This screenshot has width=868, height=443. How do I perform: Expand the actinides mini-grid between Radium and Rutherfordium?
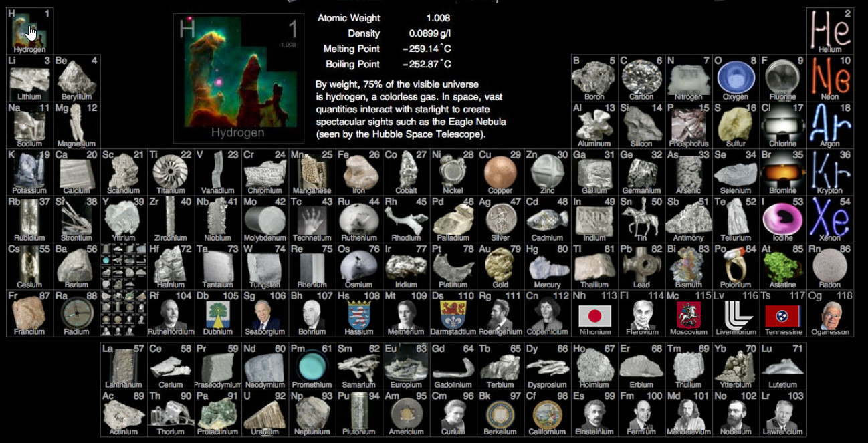[123, 313]
